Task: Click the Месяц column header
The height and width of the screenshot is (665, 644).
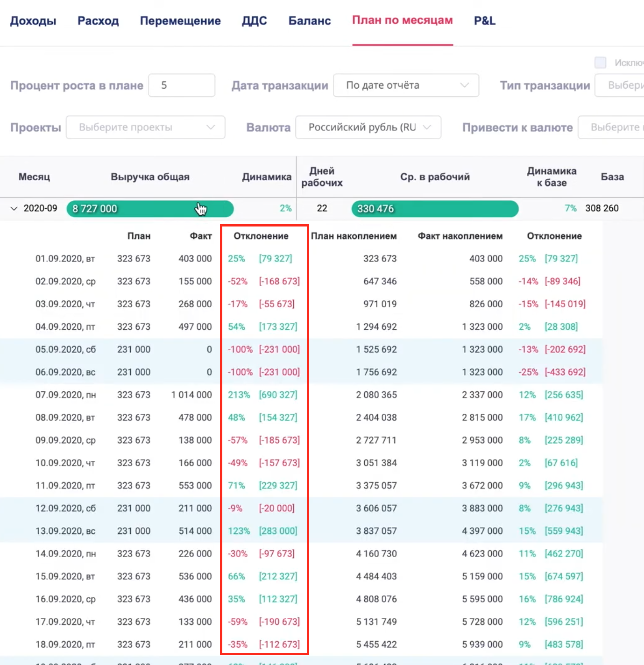Action: click(x=34, y=177)
